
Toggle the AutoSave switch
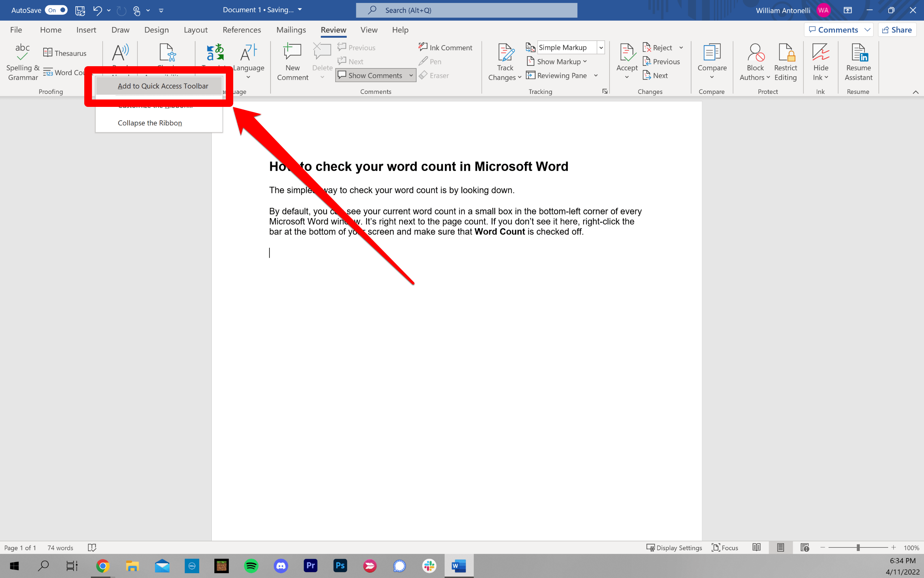[x=56, y=10]
